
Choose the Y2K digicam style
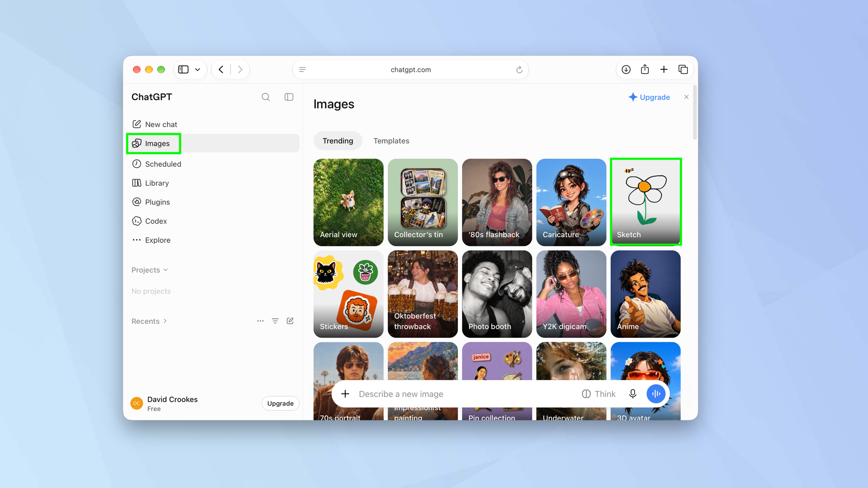click(571, 294)
